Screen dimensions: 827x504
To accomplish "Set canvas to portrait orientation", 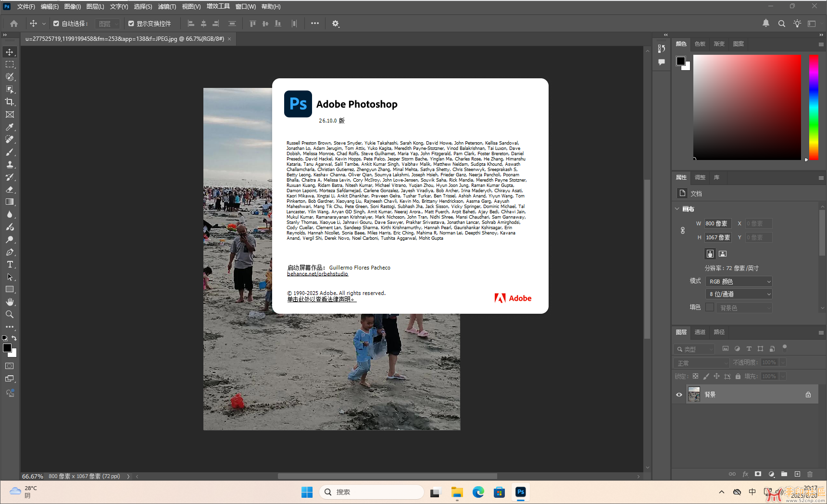I will 710,254.
